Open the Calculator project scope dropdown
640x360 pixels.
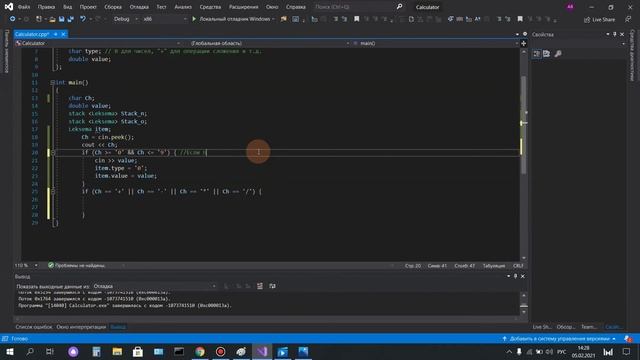click(98, 43)
